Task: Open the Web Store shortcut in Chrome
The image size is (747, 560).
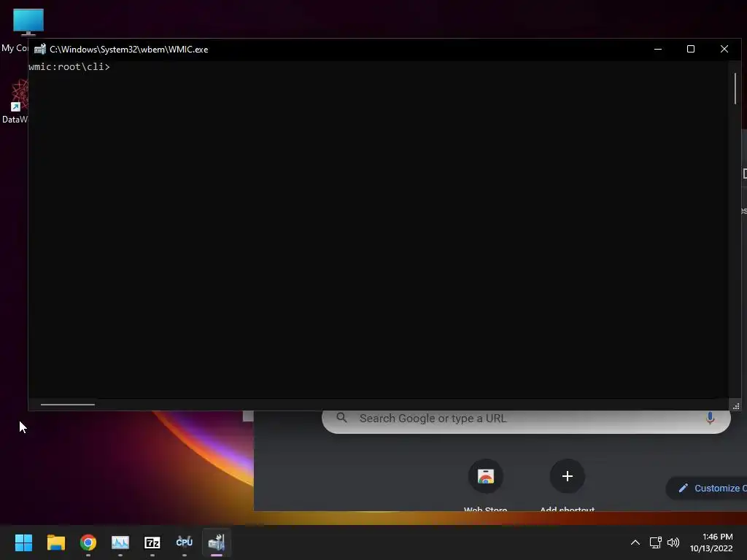Action: 485,477
